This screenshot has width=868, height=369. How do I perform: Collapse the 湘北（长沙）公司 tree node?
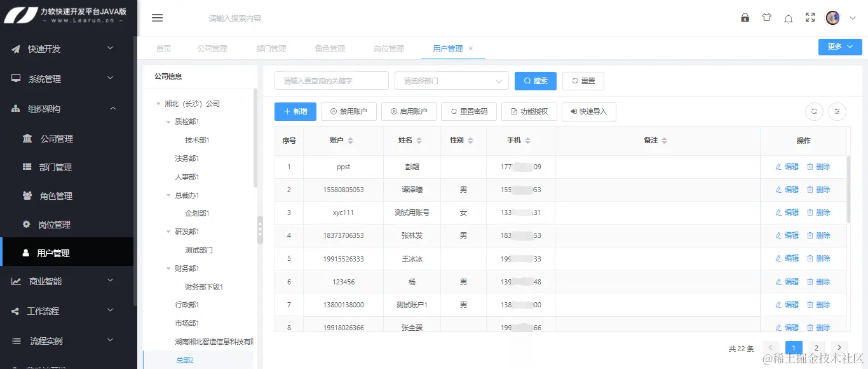click(158, 102)
